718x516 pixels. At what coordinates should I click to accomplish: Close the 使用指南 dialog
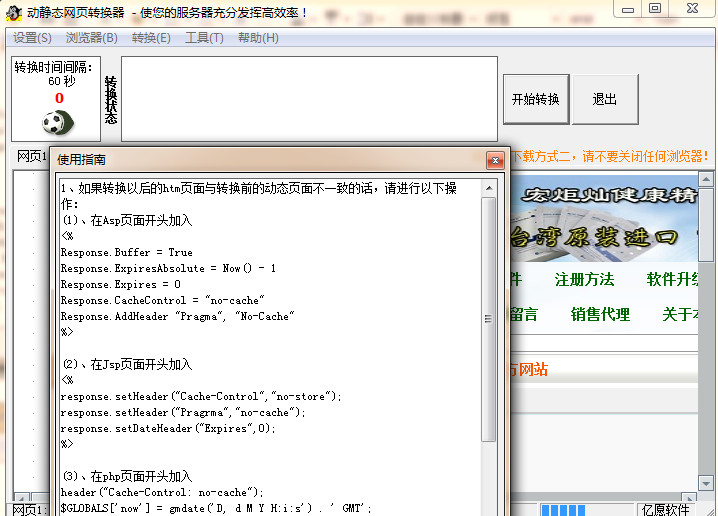tap(494, 160)
